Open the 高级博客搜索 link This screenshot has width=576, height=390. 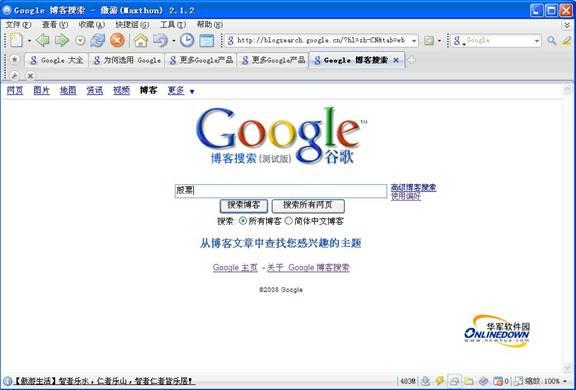(x=414, y=188)
